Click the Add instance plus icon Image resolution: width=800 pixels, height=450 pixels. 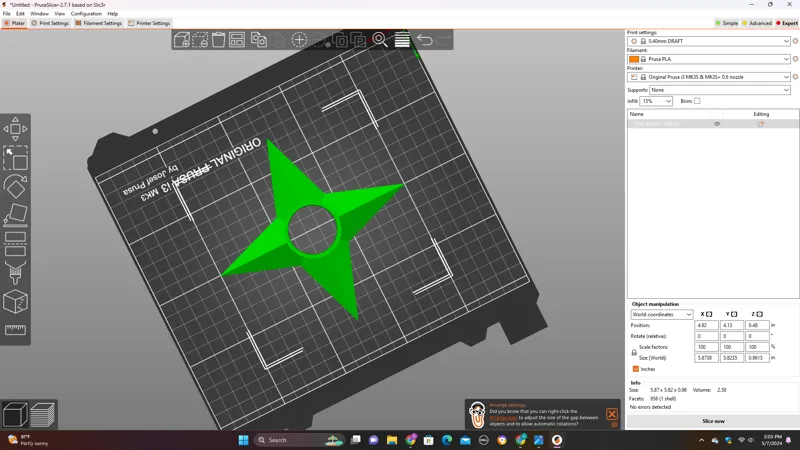(299, 40)
